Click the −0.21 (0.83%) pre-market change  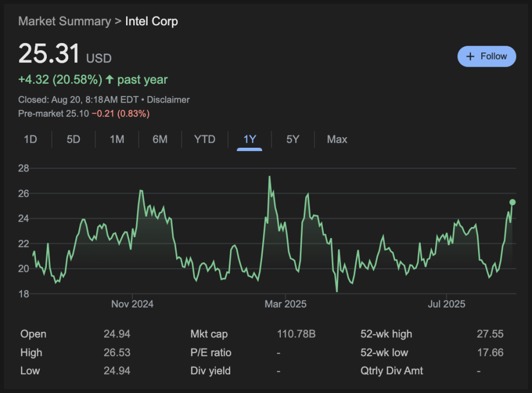coord(121,114)
